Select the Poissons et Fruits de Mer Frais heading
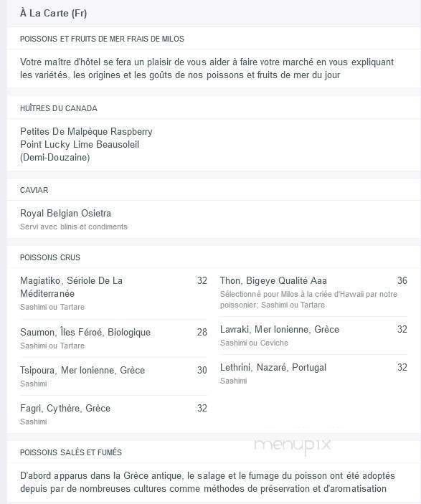Screen dimensions: 421x504 [x=102, y=39]
